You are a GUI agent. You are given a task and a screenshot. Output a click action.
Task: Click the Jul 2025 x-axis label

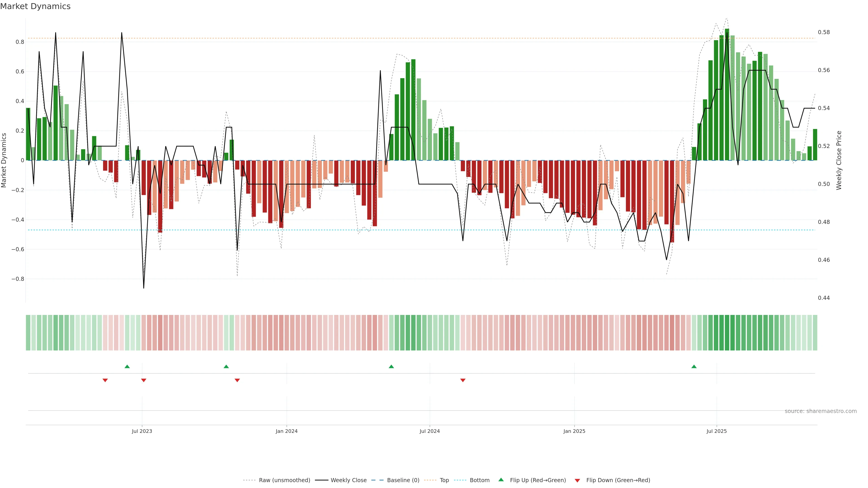click(x=716, y=431)
